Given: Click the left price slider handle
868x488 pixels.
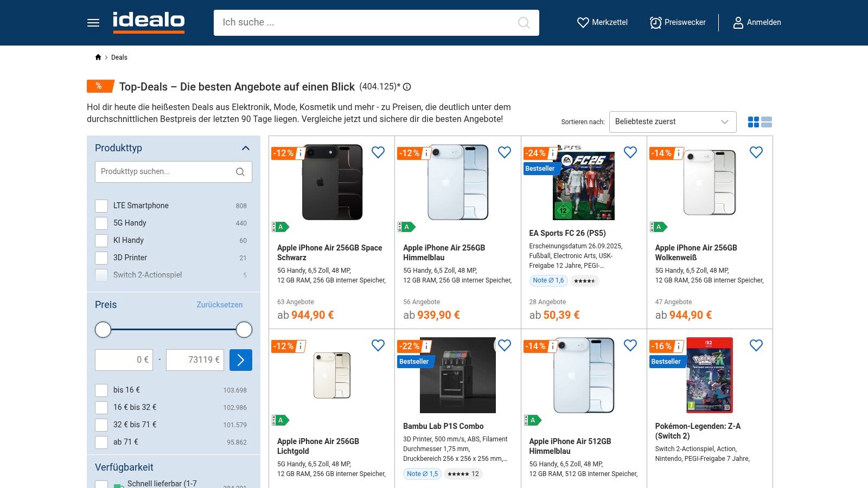Looking at the screenshot, I should click(103, 330).
